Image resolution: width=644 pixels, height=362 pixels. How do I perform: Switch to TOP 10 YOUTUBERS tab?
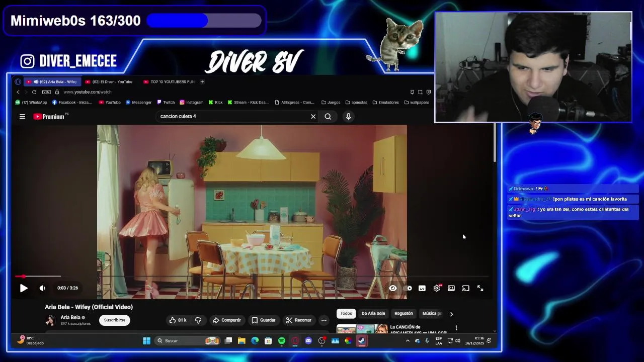pos(169,81)
